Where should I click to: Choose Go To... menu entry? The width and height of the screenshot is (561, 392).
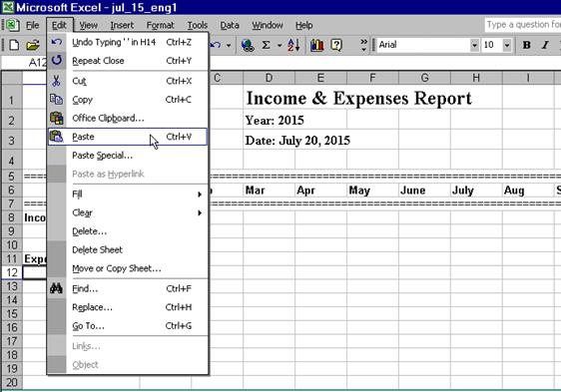pyautogui.click(x=128, y=326)
